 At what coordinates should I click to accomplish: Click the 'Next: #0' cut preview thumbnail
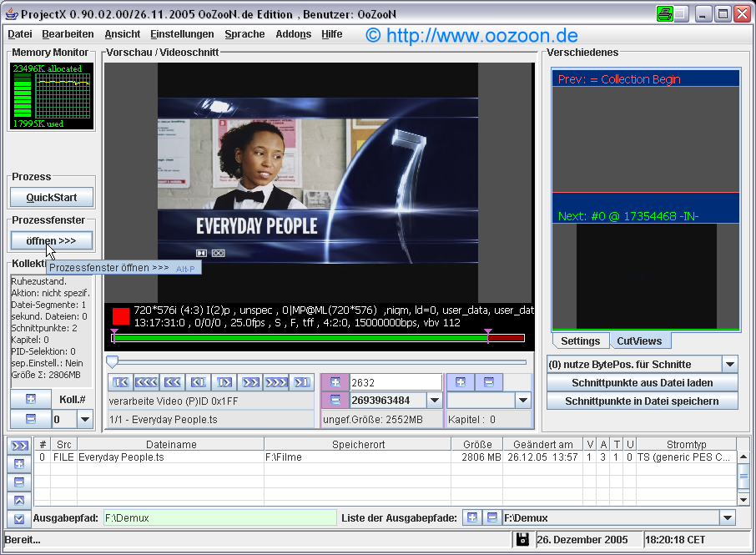tap(646, 277)
